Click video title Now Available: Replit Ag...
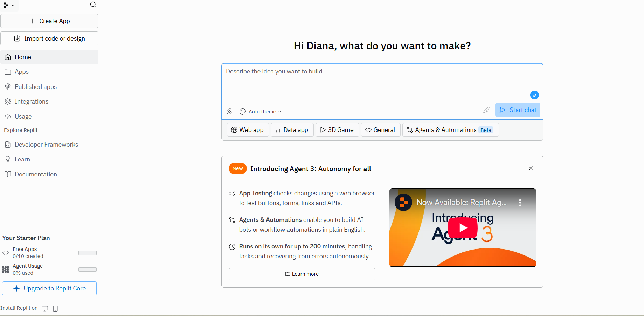Image resolution: width=644 pixels, height=316 pixels. coord(462,202)
